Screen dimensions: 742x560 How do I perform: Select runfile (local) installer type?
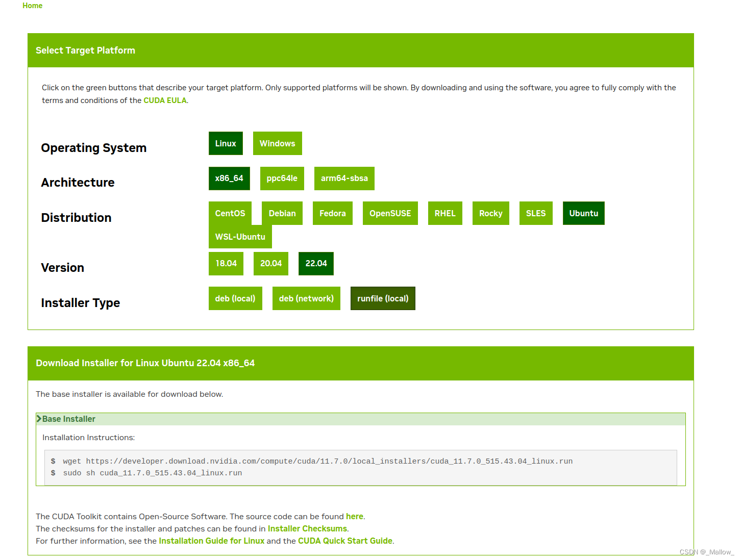[x=383, y=298]
